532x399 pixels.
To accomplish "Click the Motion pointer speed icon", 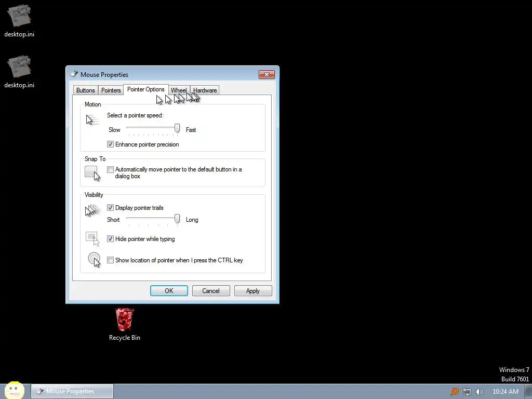I will click(x=92, y=120).
